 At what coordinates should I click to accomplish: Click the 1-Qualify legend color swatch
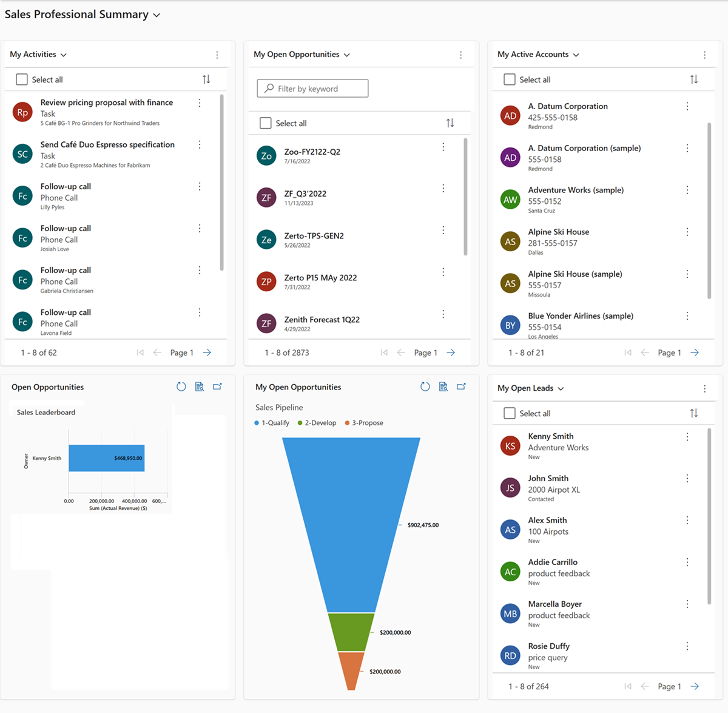(258, 422)
